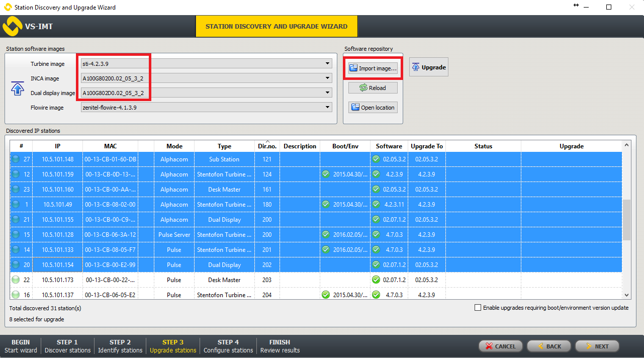Click the blue status icon for station 21
This screenshot has width=644, height=358.
[15, 220]
